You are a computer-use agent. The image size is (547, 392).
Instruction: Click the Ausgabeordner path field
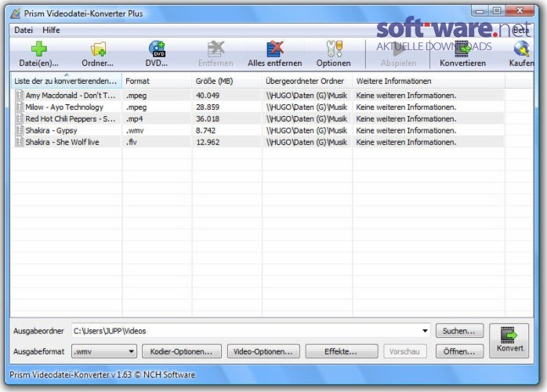tap(251, 331)
